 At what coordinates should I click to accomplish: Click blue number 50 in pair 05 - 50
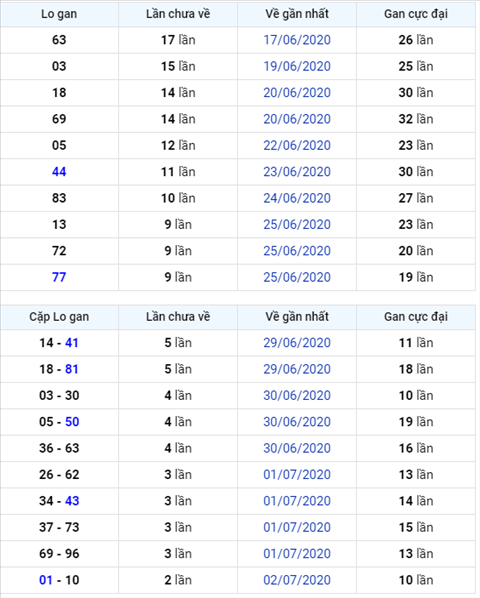click(72, 422)
